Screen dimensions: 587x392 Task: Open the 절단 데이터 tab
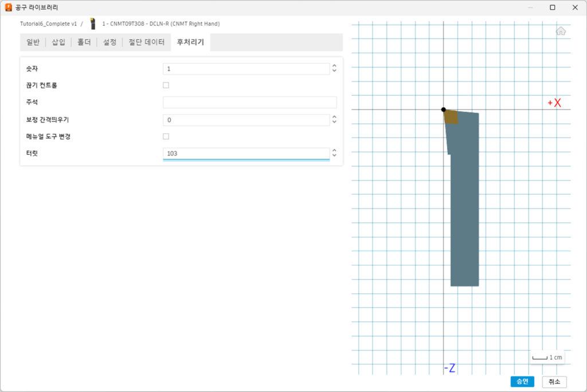click(x=146, y=42)
